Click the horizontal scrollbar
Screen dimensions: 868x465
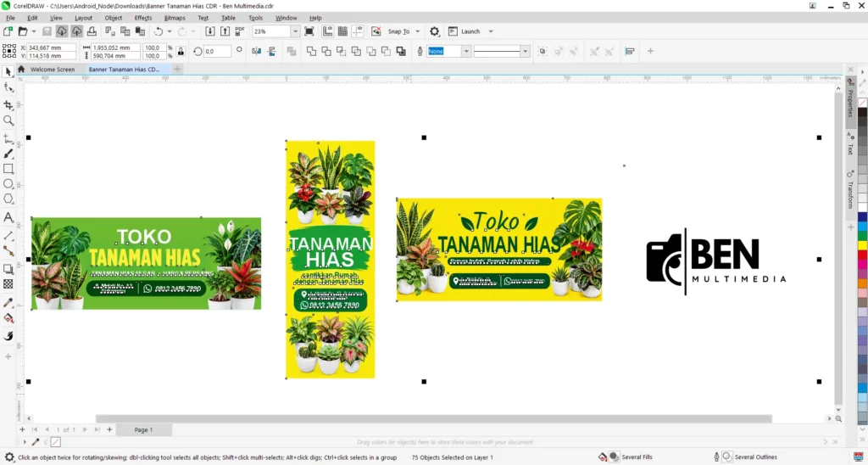pyautogui.click(x=433, y=419)
